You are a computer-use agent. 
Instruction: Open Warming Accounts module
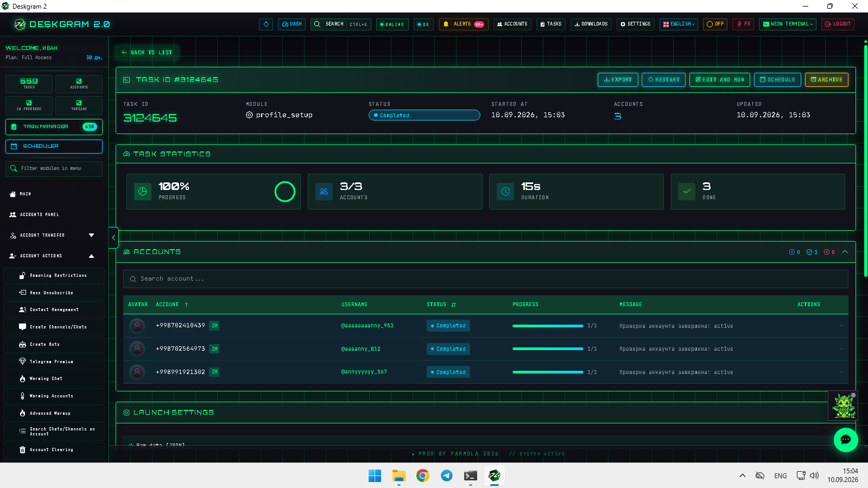point(54,396)
